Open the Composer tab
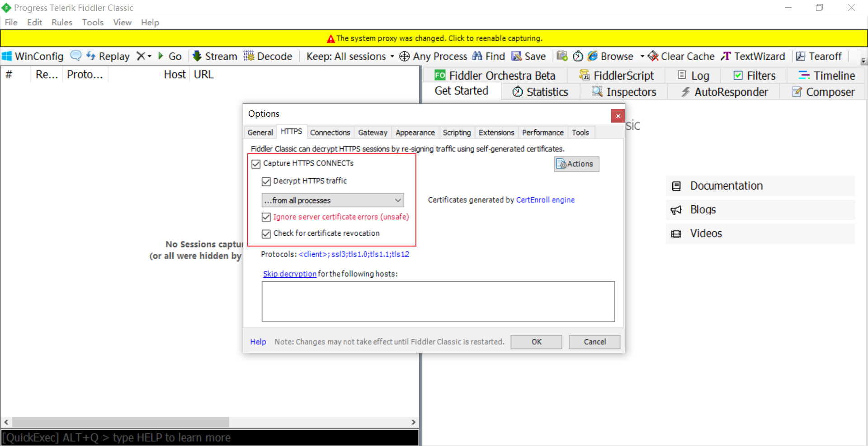The height and width of the screenshot is (446, 868). pyautogui.click(x=823, y=92)
